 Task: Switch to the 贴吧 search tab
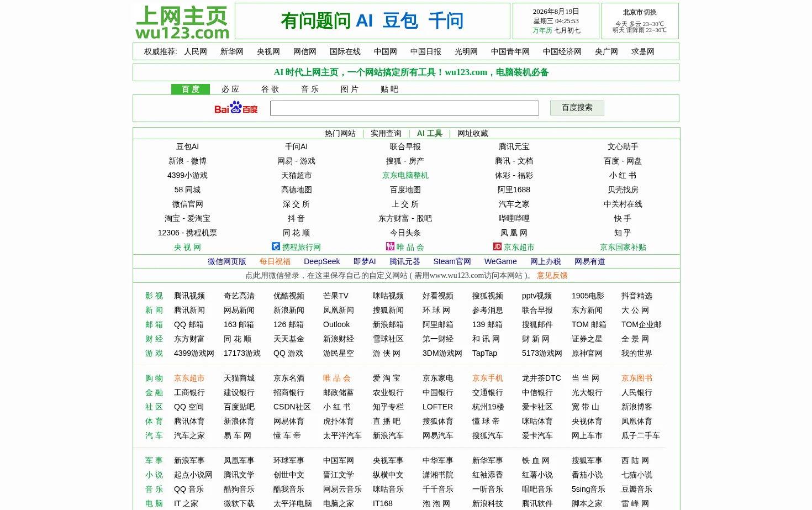point(389,90)
